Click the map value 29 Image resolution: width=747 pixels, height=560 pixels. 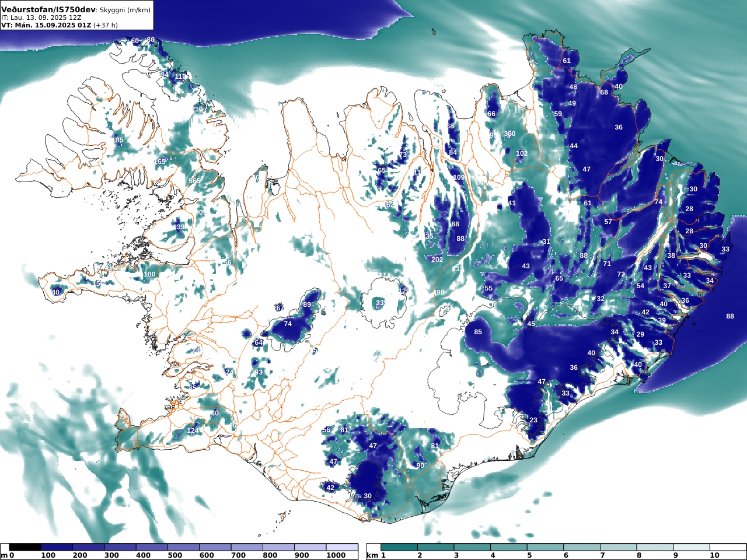(x=640, y=334)
